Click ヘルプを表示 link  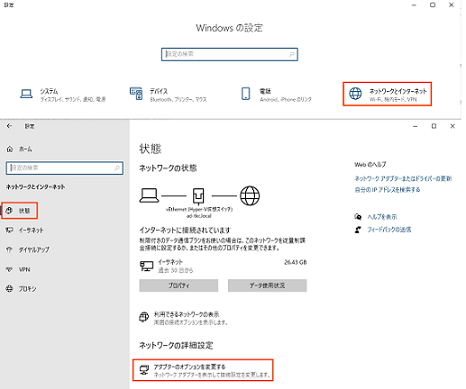click(x=382, y=217)
